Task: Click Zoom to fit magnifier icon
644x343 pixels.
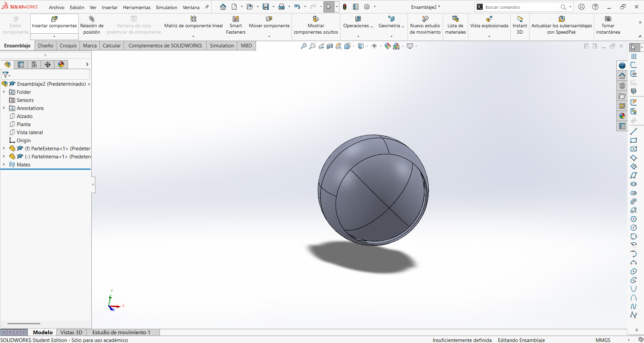Action: coord(304,46)
